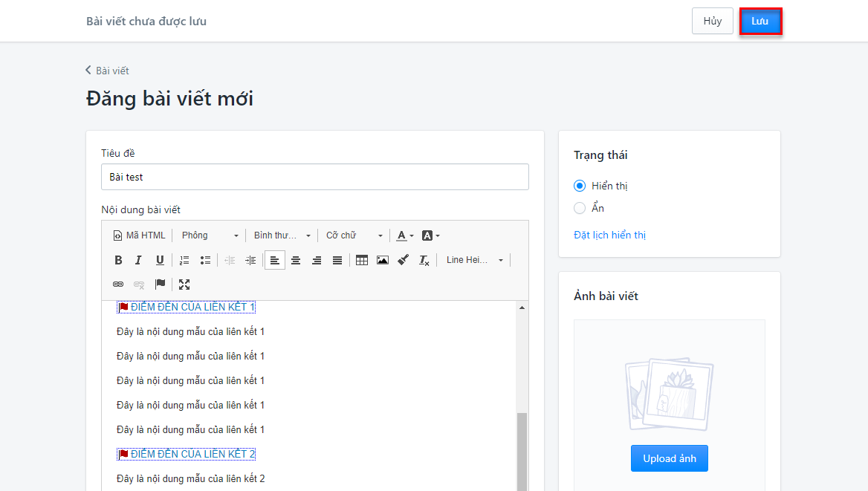
Task: Insert a table
Action: coord(361,260)
